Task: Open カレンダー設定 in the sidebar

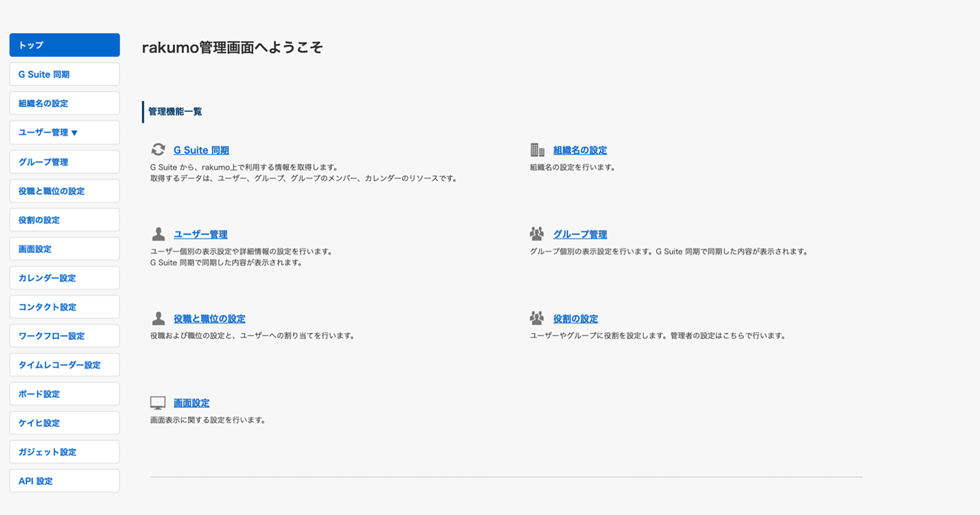Action: (65, 278)
